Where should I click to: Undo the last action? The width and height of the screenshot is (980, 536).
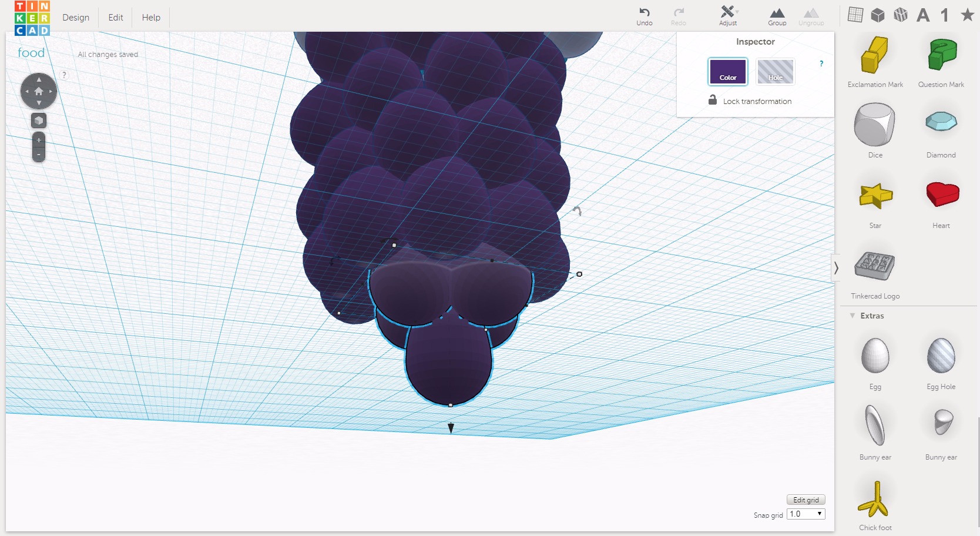pyautogui.click(x=645, y=16)
